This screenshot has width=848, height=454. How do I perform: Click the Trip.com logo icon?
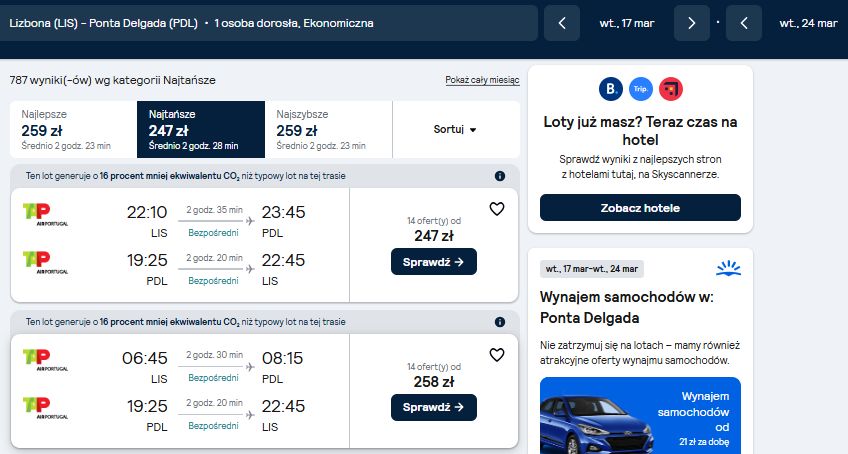(640, 89)
